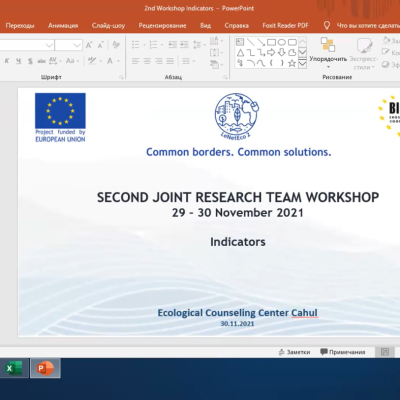Open the Упорядочить arrange menu
The width and height of the screenshot is (400, 400).
coord(328,52)
